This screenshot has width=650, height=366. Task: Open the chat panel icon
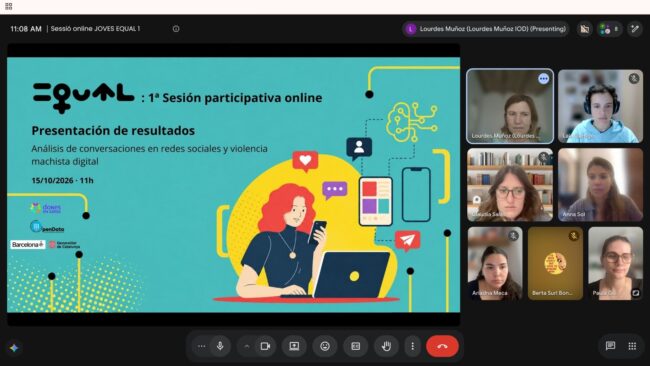[x=610, y=346]
